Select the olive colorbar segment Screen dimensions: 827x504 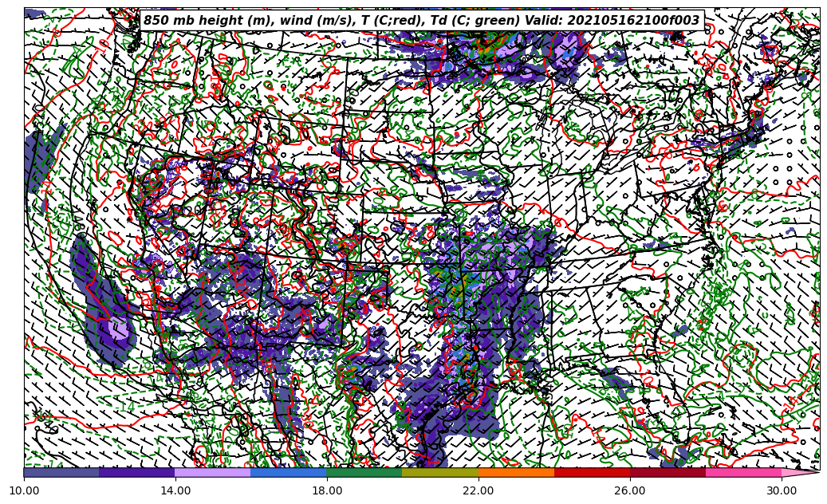pos(440,472)
